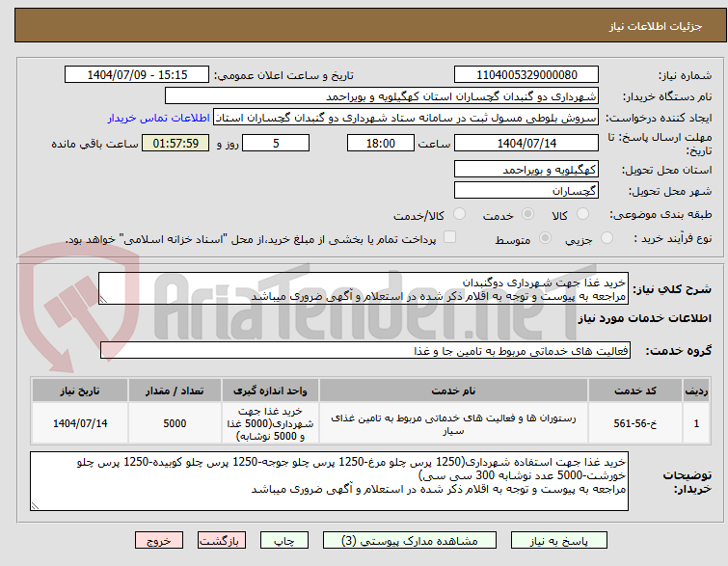Click the کد خدمت column header
This screenshot has width=728, height=566.
[x=634, y=391]
